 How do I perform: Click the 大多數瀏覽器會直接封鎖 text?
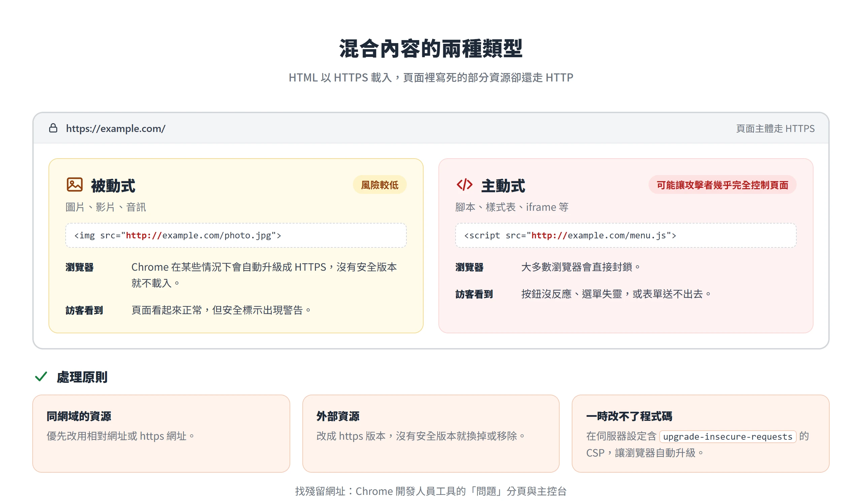point(581,267)
